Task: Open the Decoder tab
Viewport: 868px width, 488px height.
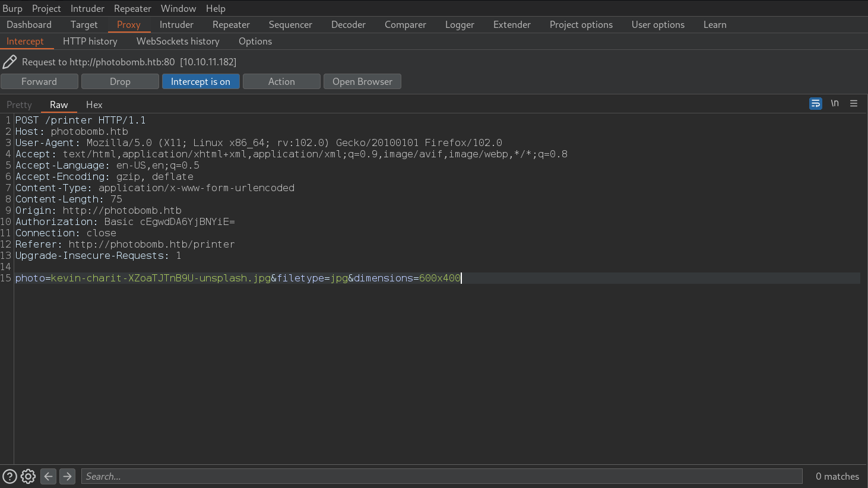Action: (x=349, y=24)
